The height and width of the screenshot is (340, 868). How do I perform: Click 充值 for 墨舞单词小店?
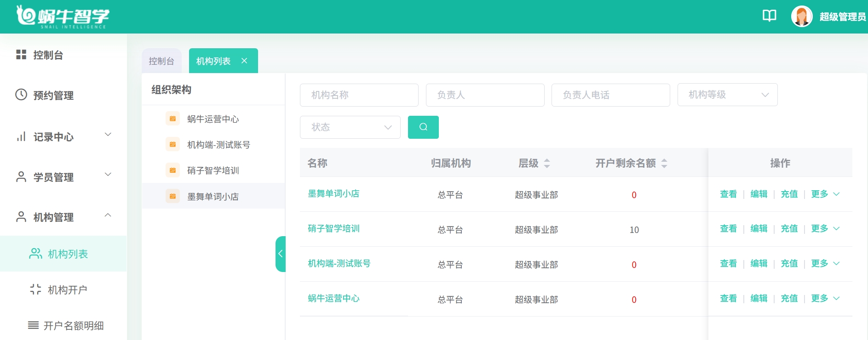pyautogui.click(x=789, y=194)
